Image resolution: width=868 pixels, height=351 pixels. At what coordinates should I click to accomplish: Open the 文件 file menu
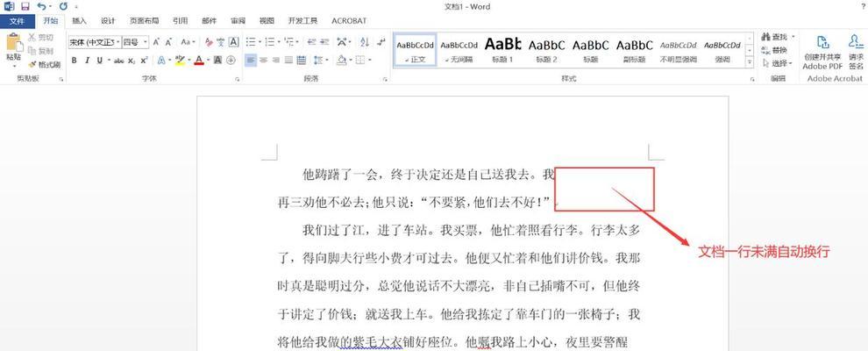click(x=18, y=20)
